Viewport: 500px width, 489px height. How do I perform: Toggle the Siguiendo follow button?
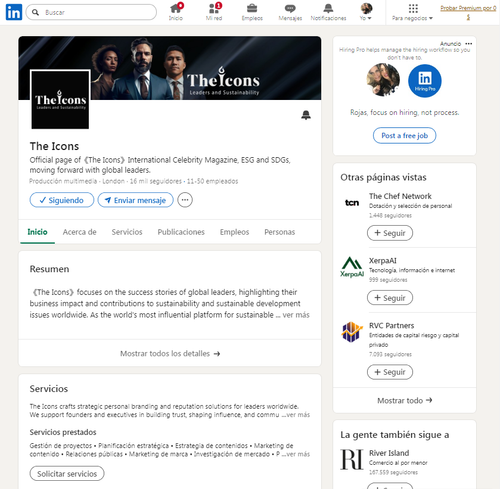[62, 200]
